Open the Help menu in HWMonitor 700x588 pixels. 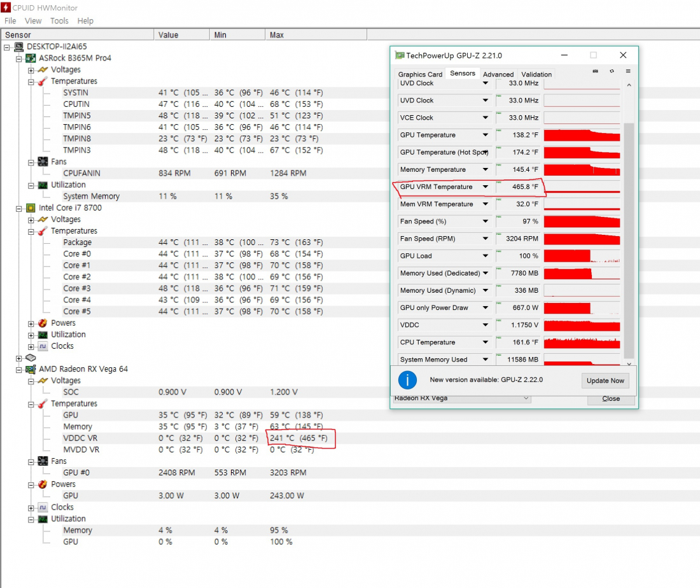coord(85,21)
